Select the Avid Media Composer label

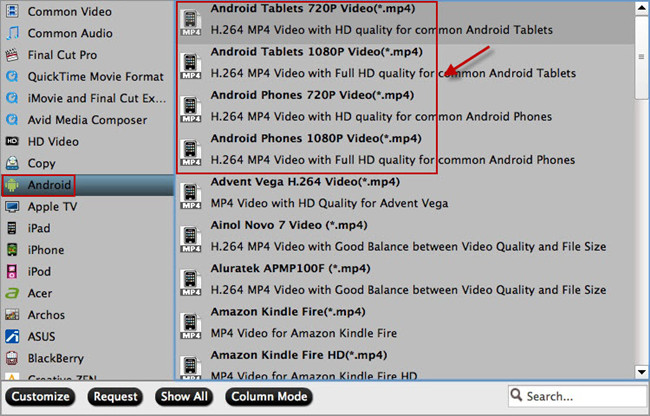[87, 120]
